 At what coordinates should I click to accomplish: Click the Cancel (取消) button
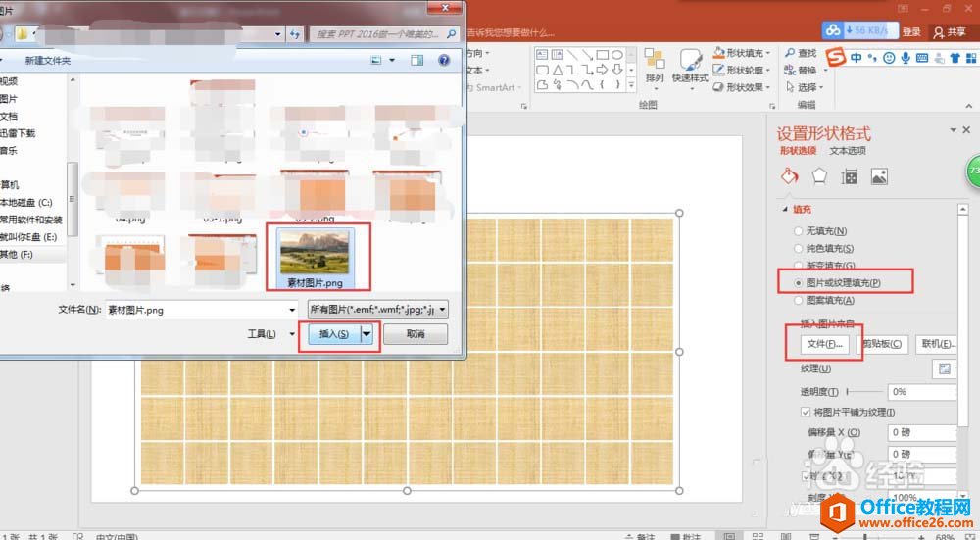tap(415, 335)
